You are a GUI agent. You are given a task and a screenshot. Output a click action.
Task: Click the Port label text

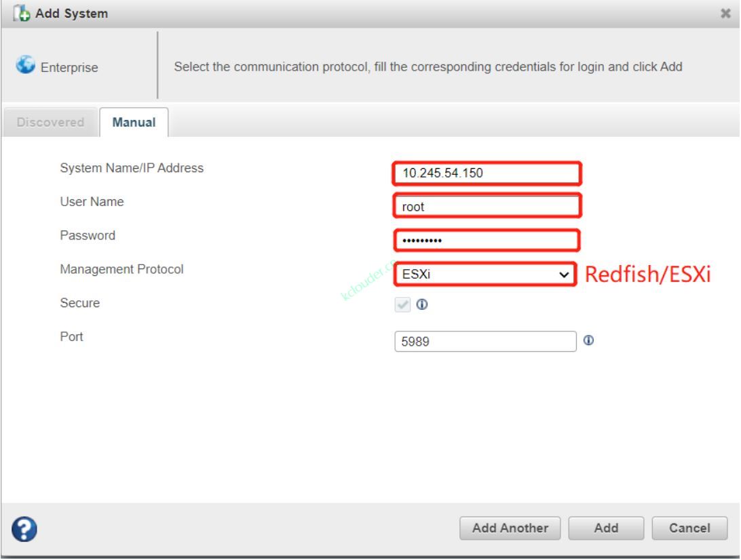point(71,337)
